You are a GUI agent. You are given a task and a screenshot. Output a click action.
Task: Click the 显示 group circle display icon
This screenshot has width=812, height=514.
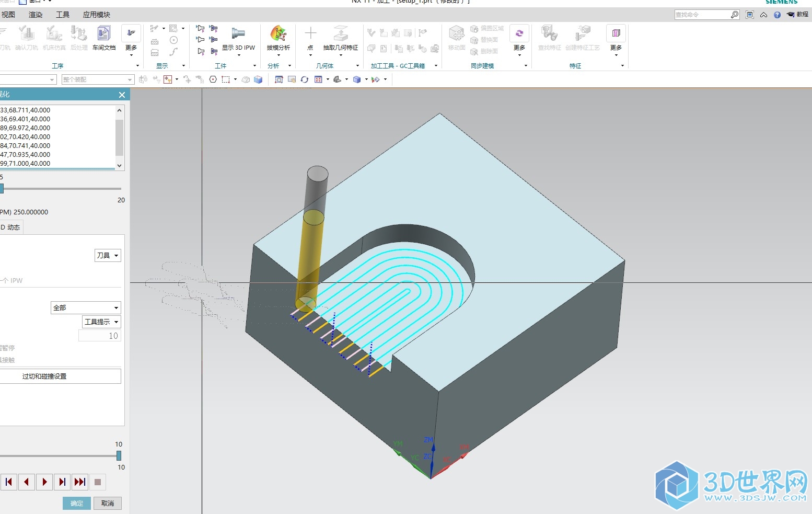[174, 40]
